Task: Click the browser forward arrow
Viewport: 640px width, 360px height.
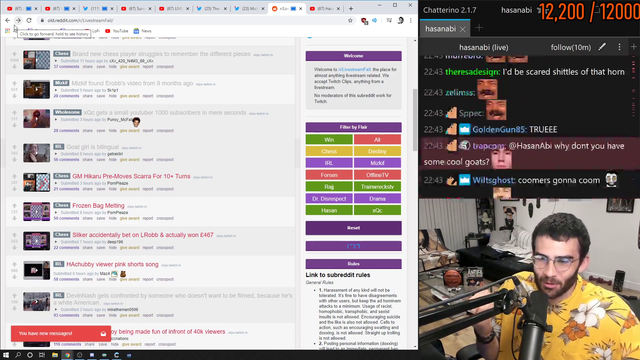Action: tap(18, 20)
